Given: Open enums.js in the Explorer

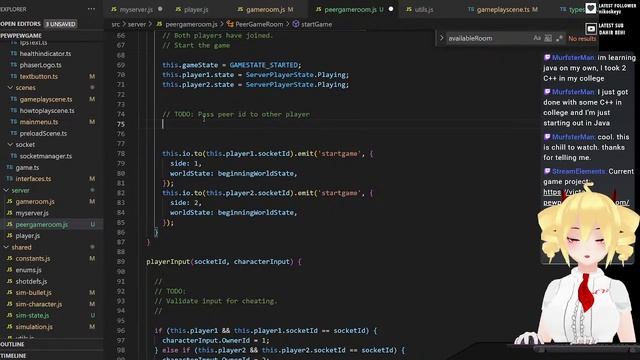Looking at the screenshot, I should (x=28, y=270).
